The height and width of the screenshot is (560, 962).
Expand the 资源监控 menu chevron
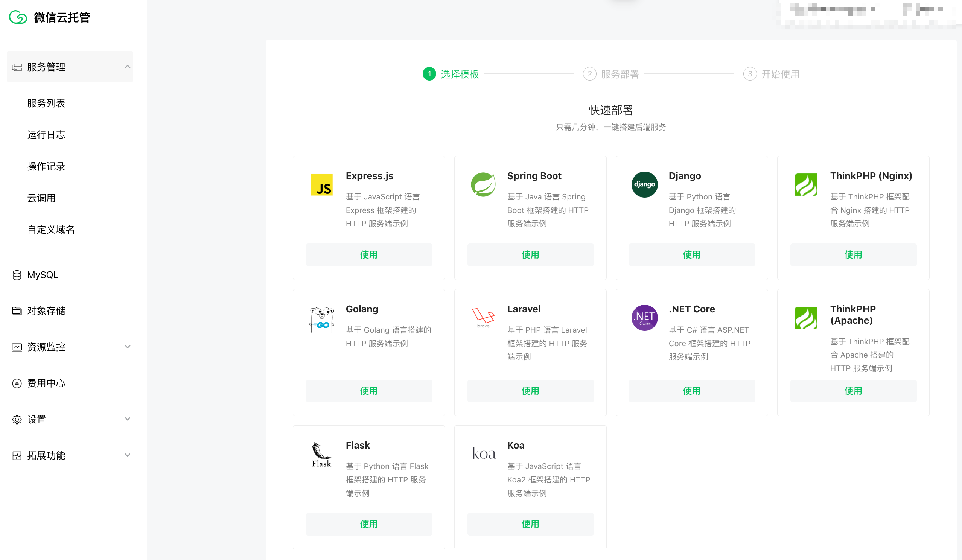pyautogui.click(x=128, y=347)
